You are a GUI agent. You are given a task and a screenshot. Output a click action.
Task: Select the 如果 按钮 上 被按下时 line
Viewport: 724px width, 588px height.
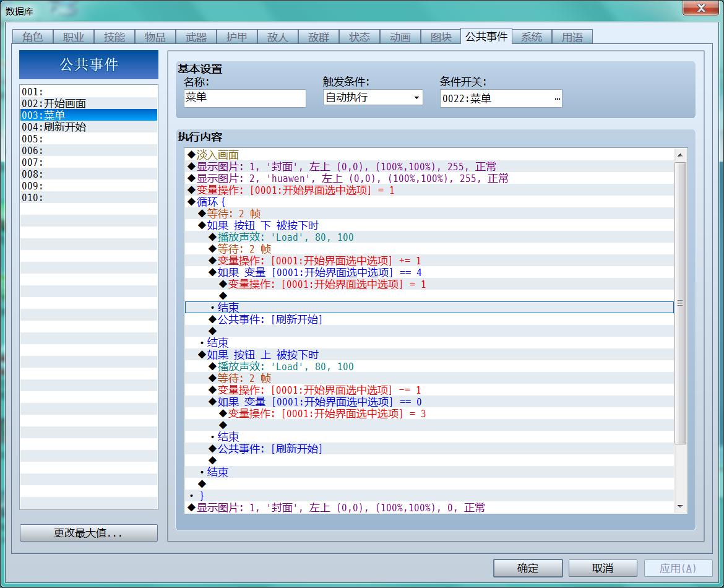point(429,355)
